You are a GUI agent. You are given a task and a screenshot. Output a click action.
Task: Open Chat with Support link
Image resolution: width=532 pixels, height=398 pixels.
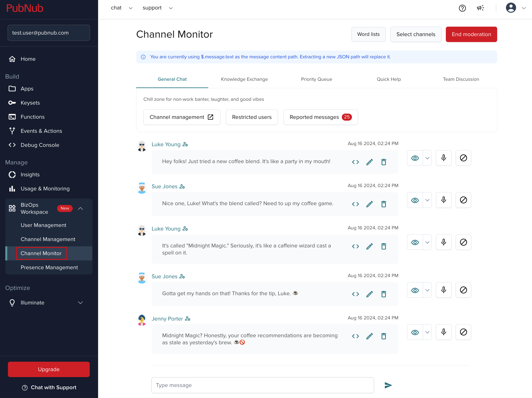click(x=49, y=387)
